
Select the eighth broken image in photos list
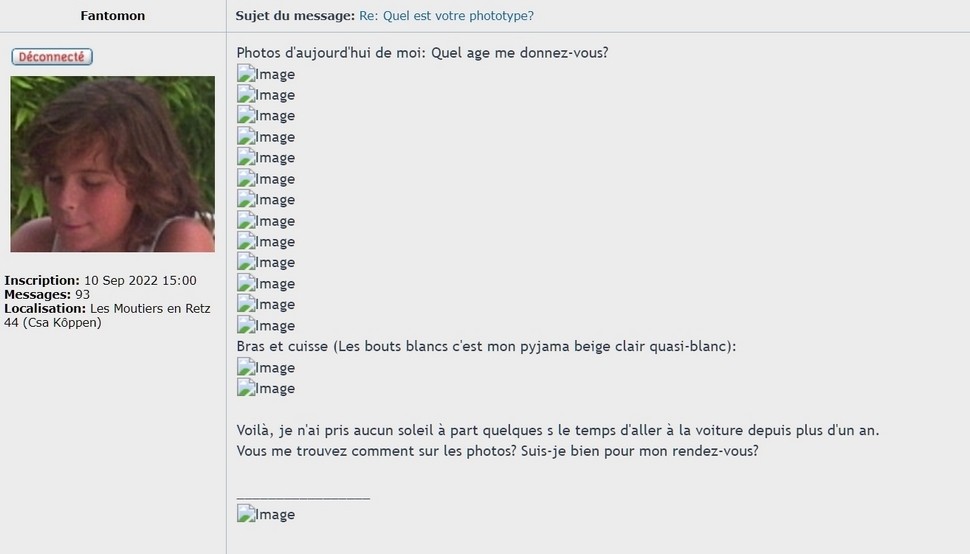click(x=266, y=221)
